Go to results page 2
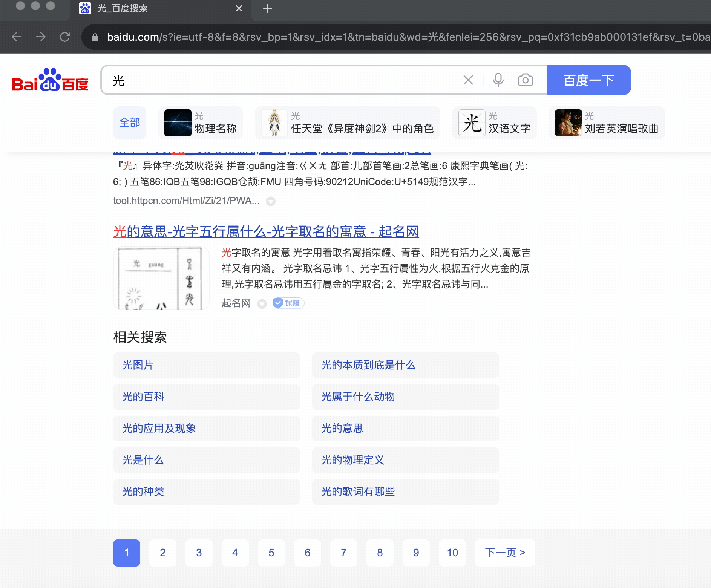Viewport: 711px width, 588px height. point(163,553)
